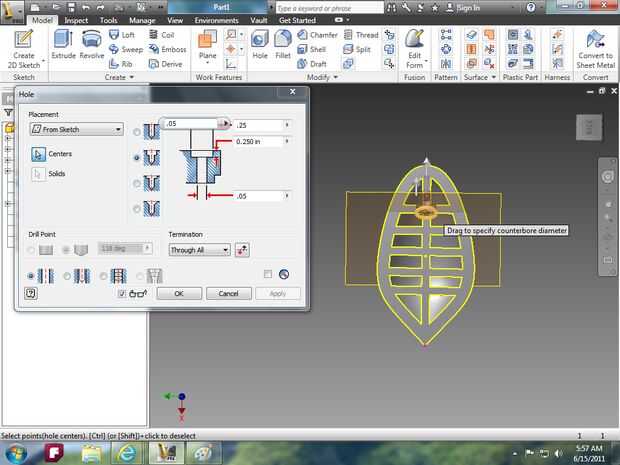Click the preview glasses icon
Screen dimensions: 620x465
[138, 293]
